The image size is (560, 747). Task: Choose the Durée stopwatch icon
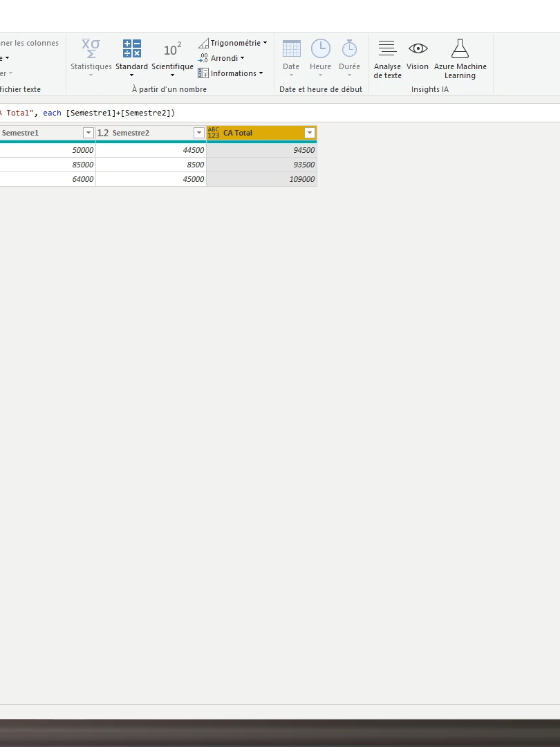pos(349,48)
